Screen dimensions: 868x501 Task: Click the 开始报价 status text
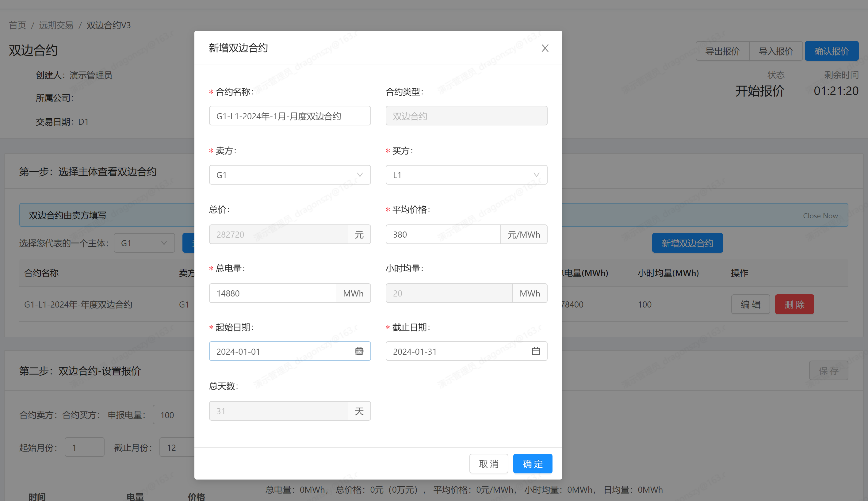(760, 91)
